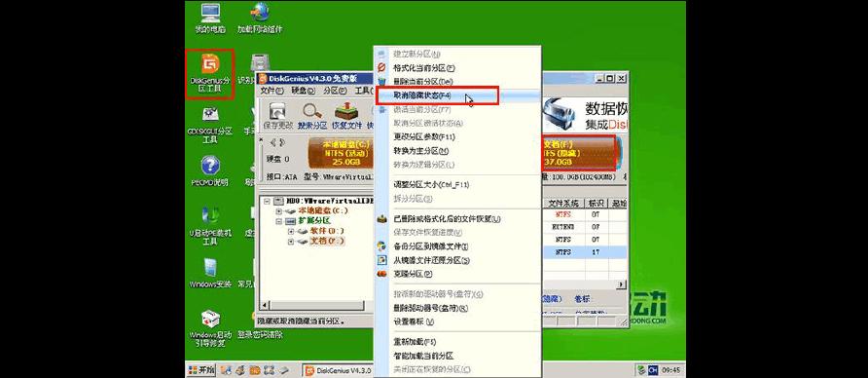
Task: Click green system tray icon left of CH
Action: 640,369
